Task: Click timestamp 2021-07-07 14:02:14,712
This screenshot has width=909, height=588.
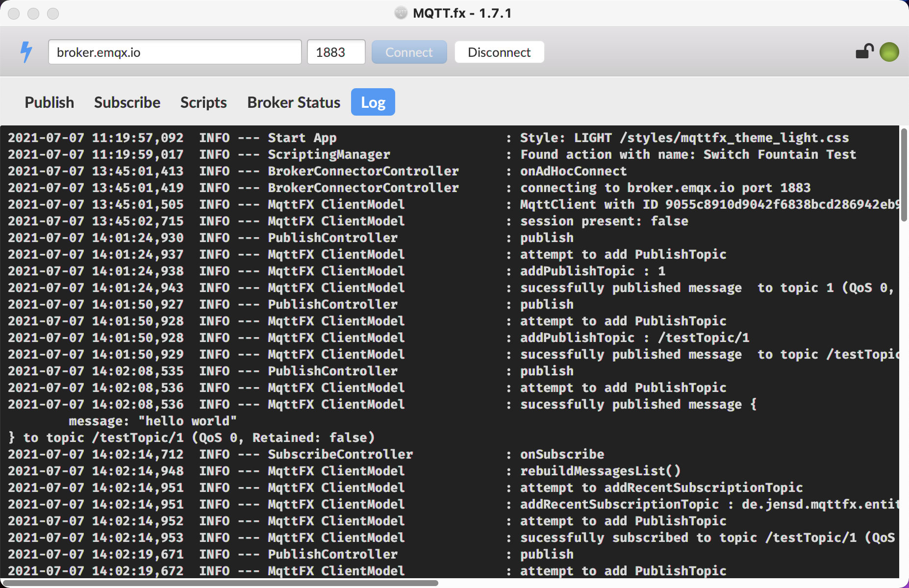Action: [x=96, y=454]
